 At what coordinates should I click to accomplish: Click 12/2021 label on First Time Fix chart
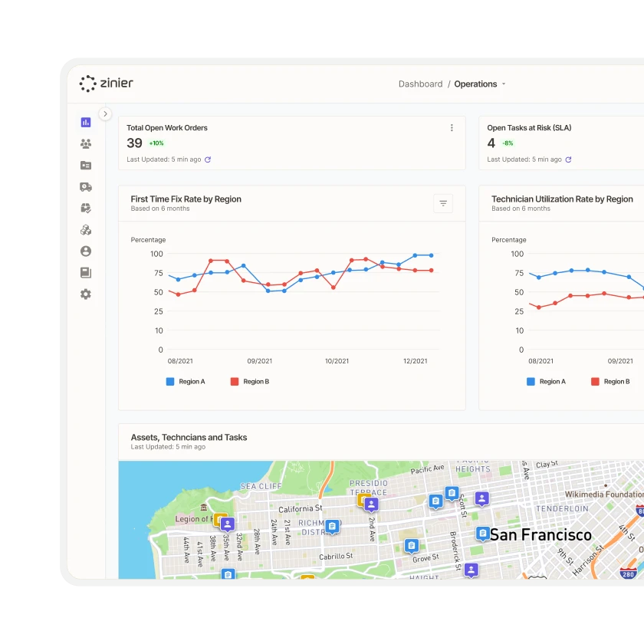coord(416,361)
